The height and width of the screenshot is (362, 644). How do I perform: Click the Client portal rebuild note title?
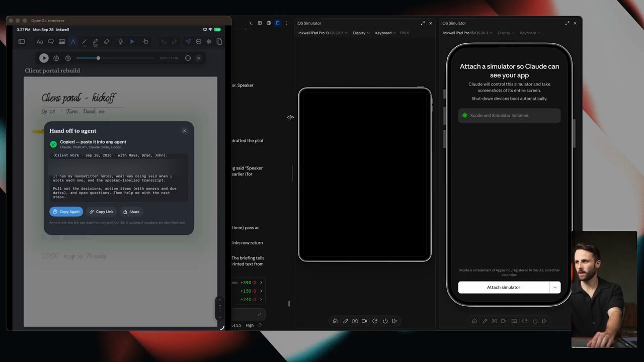(x=52, y=71)
